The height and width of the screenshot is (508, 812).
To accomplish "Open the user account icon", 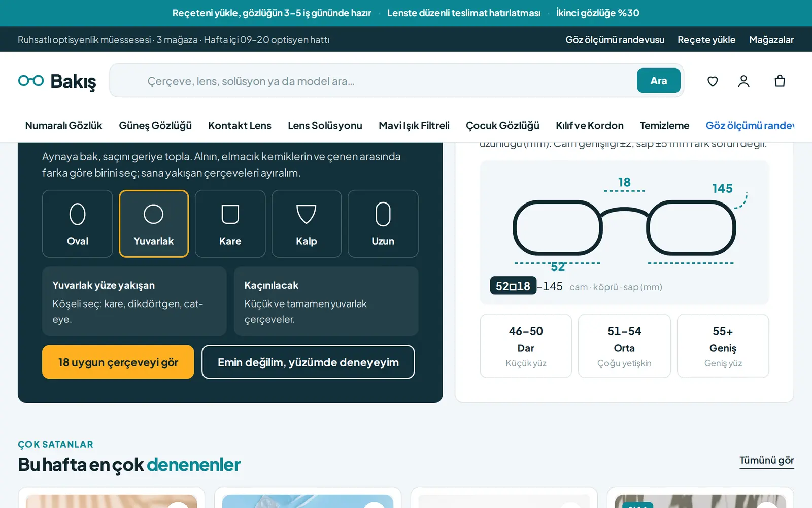I will (743, 81).
